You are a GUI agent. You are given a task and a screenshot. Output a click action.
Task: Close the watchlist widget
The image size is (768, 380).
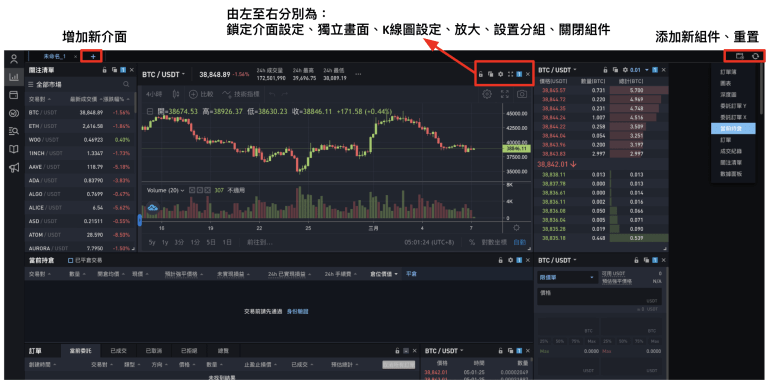pos(132,70)
